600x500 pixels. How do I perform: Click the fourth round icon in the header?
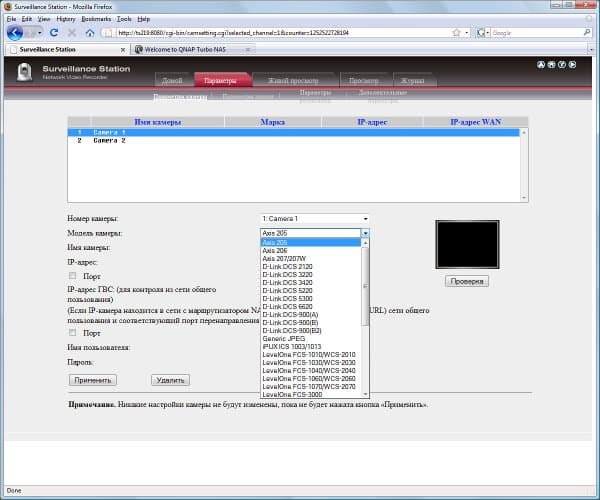572,65
